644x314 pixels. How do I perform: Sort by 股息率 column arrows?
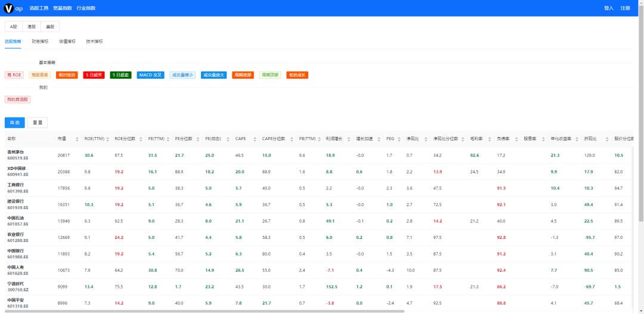click(x=543, y=139)
